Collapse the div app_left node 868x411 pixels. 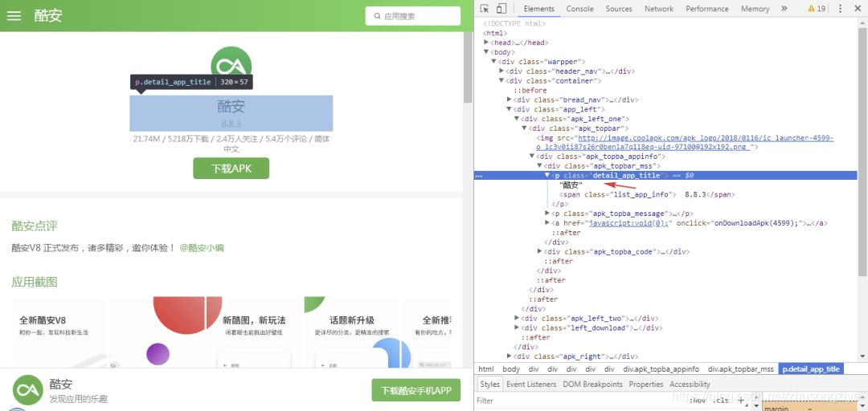(510, 109)
